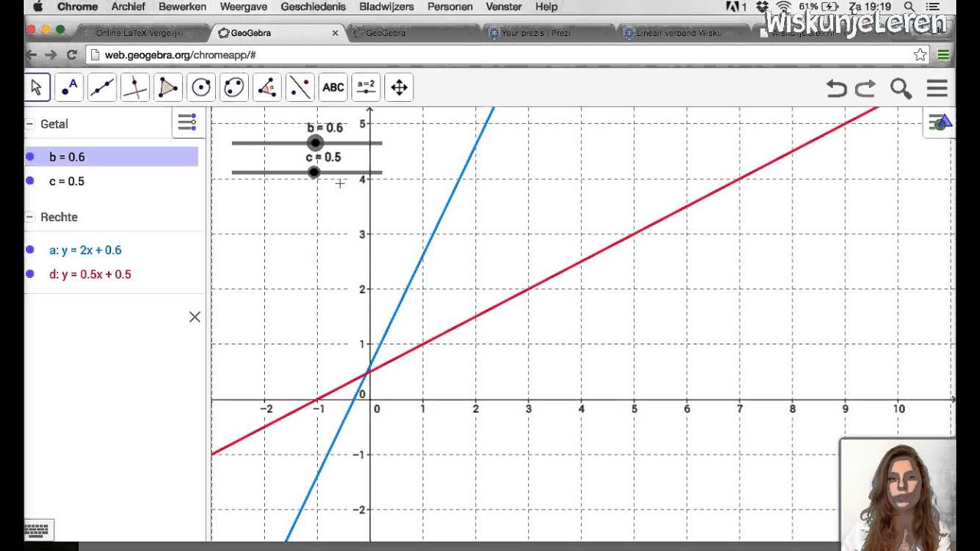Select equation d: y = 0.5x + 0.5
Image resolution: width=980 pixels, height=551 pixels.
pyautogui.click(x=90, y=274)
